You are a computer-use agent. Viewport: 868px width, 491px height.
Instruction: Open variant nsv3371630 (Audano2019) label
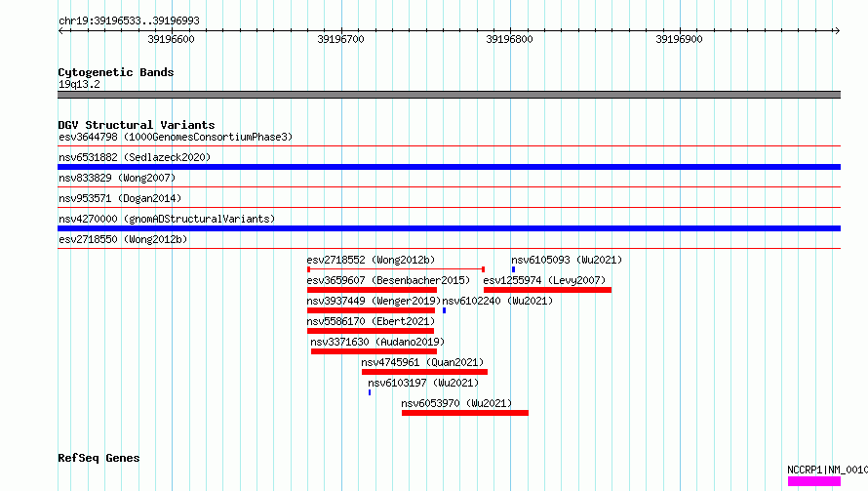(377, 342)
